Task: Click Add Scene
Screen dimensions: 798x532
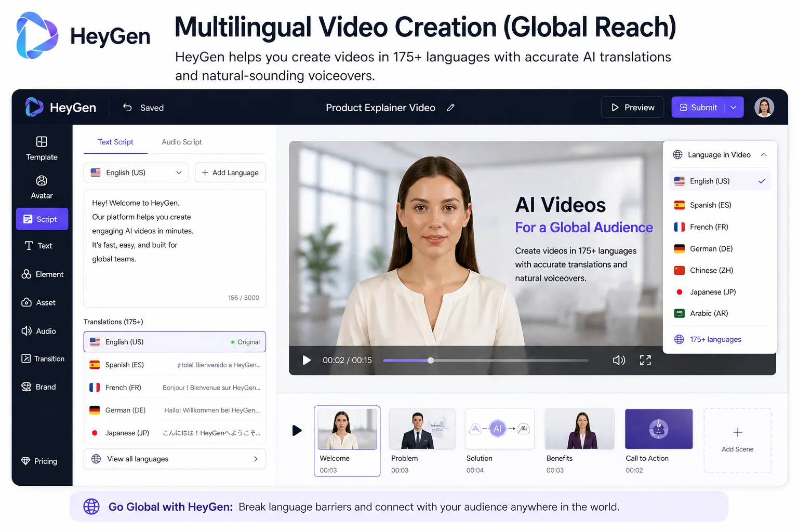Action: [737, 441]
